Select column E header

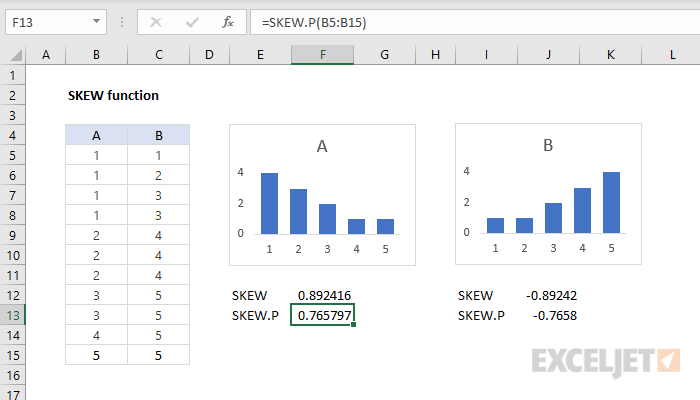pos(260,55)
